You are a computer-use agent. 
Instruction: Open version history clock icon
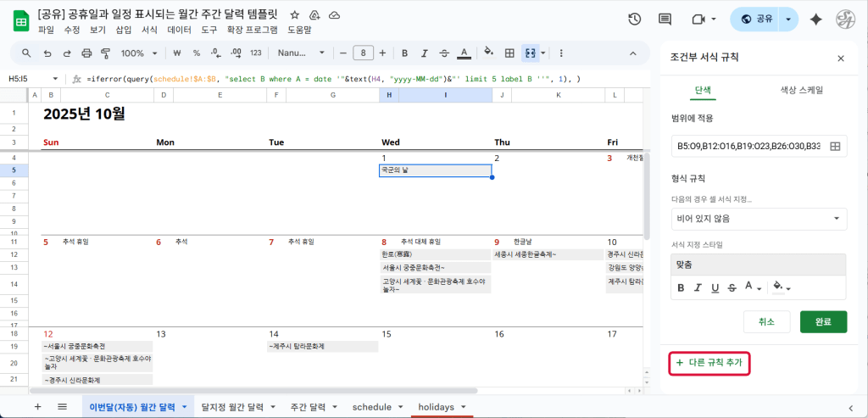coord(634,20)
